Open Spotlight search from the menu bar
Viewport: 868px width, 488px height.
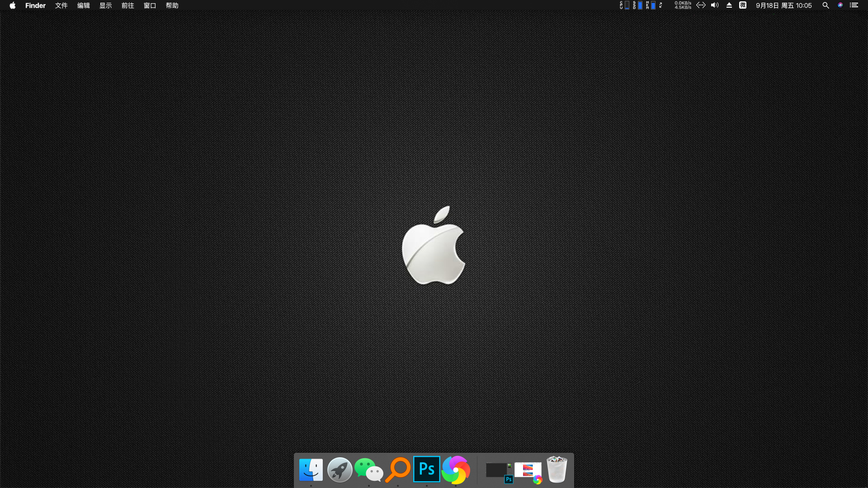pyautogui.click(x=826, y=5)
